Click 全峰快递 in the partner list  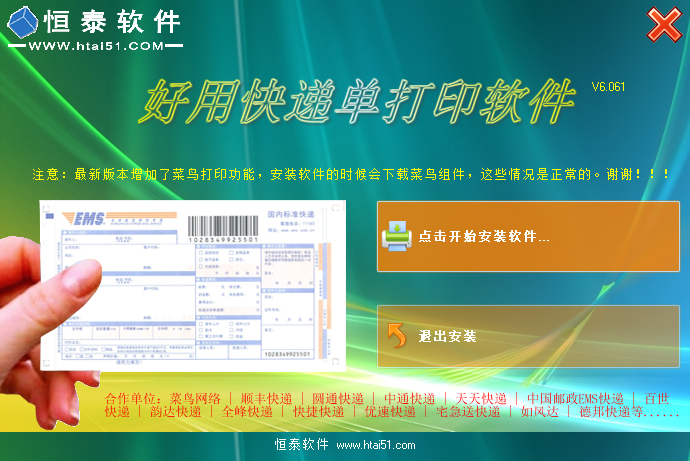coord(247,412)
